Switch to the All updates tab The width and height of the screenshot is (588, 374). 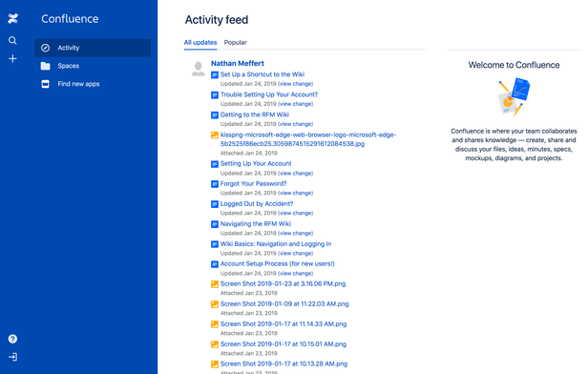point(200,42)
